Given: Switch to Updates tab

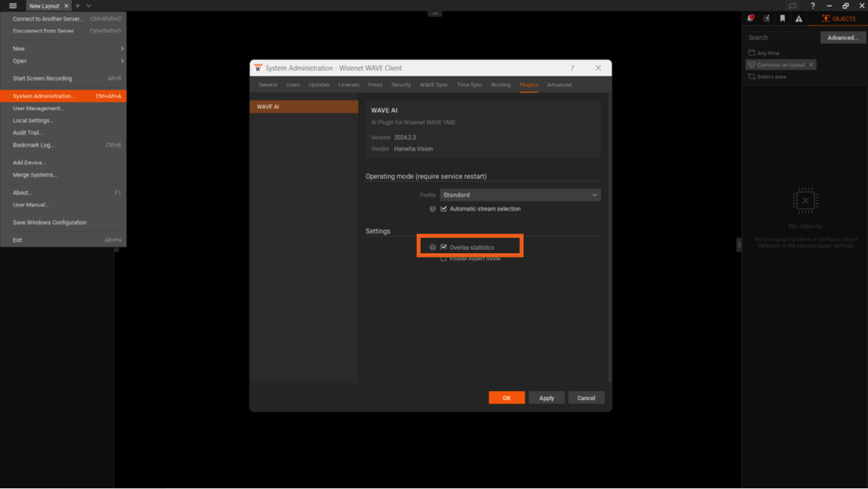Looking at the screenshot, I should tap(319, 85).
